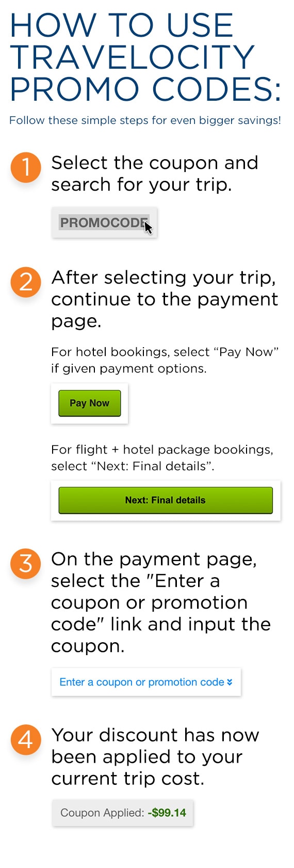Click the green Pay Now button
The image size is (294, 868).
[x=89, y=403]
